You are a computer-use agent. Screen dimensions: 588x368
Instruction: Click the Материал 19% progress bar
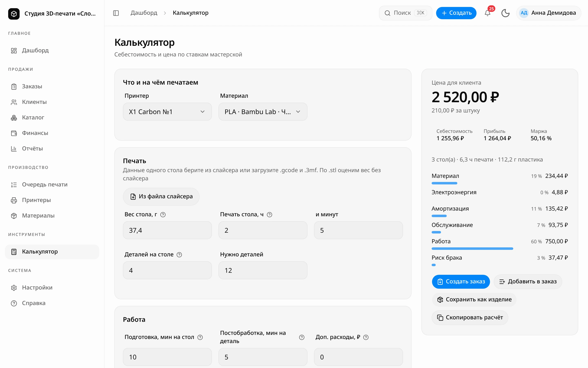[x=444, y=183]
